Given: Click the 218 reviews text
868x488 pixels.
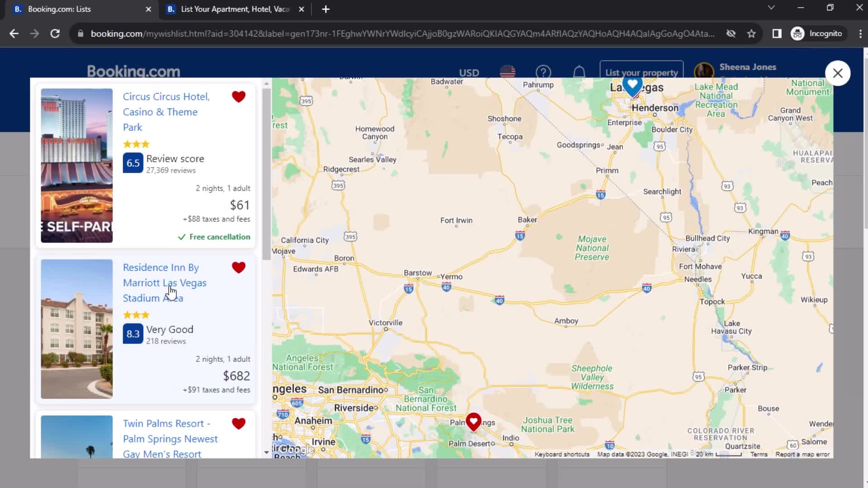Looking at the screenshot, I should point(166,341).
